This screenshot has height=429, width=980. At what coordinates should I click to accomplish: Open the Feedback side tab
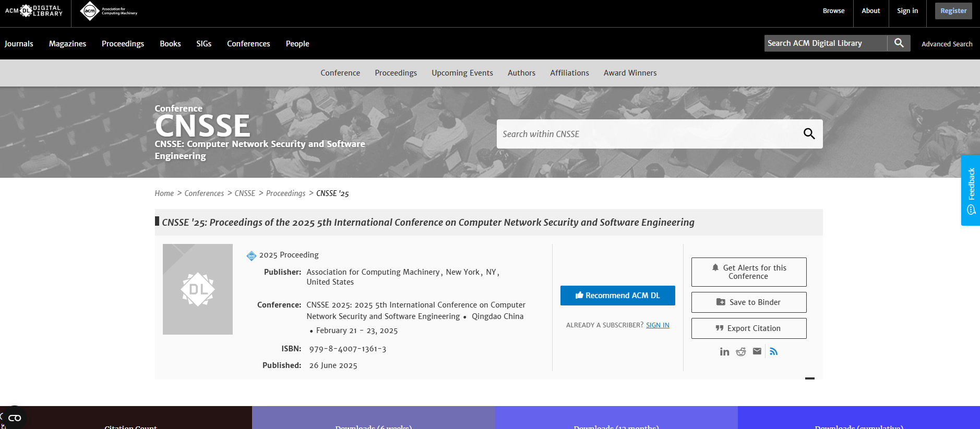tap(971, 190)
